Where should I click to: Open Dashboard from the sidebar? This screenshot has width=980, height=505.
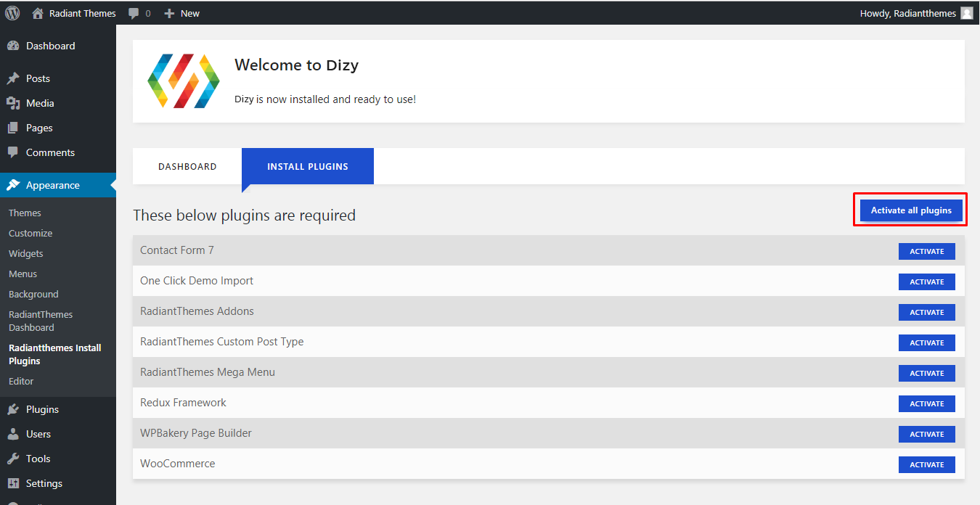pos(50,46)
